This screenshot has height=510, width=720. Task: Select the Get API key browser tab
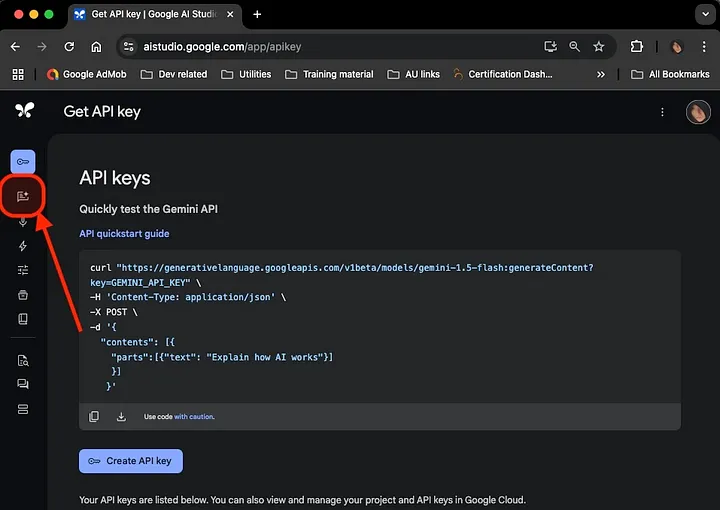153,14
